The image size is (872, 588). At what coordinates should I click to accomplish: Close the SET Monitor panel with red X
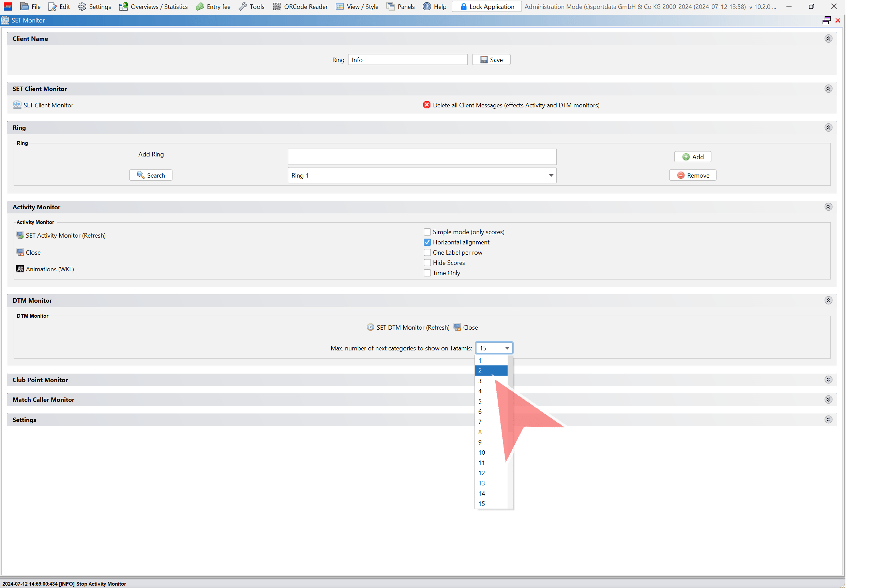(837, 20)
